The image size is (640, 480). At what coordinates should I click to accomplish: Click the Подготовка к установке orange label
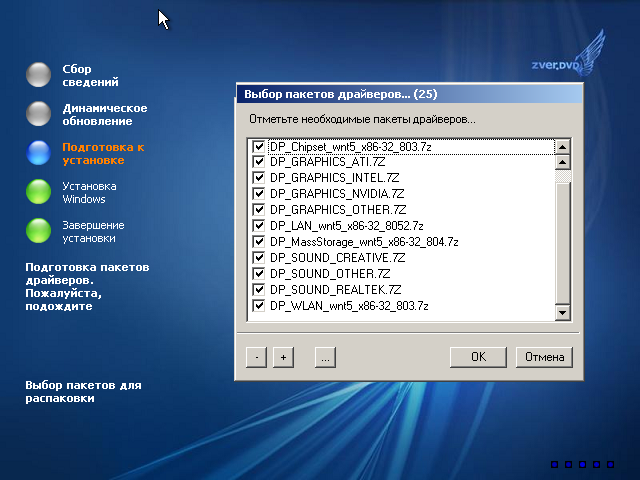tap(103, 153)
